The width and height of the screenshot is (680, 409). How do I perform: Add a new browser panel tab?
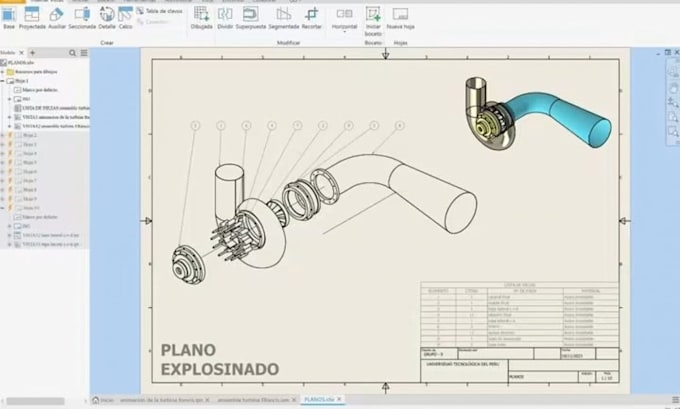click(x=32, y=53)
